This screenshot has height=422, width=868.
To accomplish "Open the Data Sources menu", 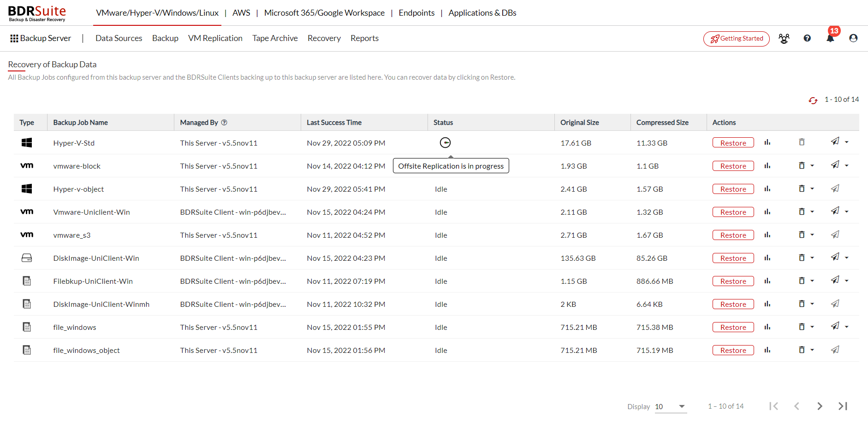I will point(119,38).
